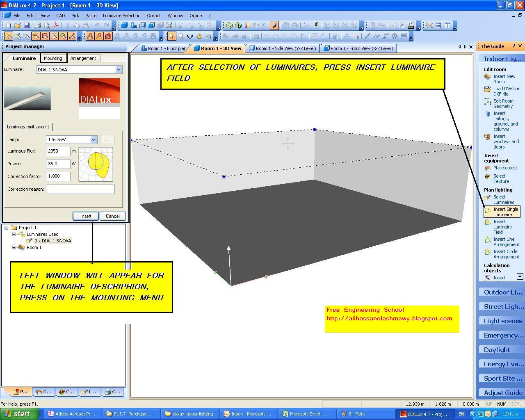The image size is (525, 420).
Task: Select the arrow pointer tool in the toolbar
Action: [171, 36]
